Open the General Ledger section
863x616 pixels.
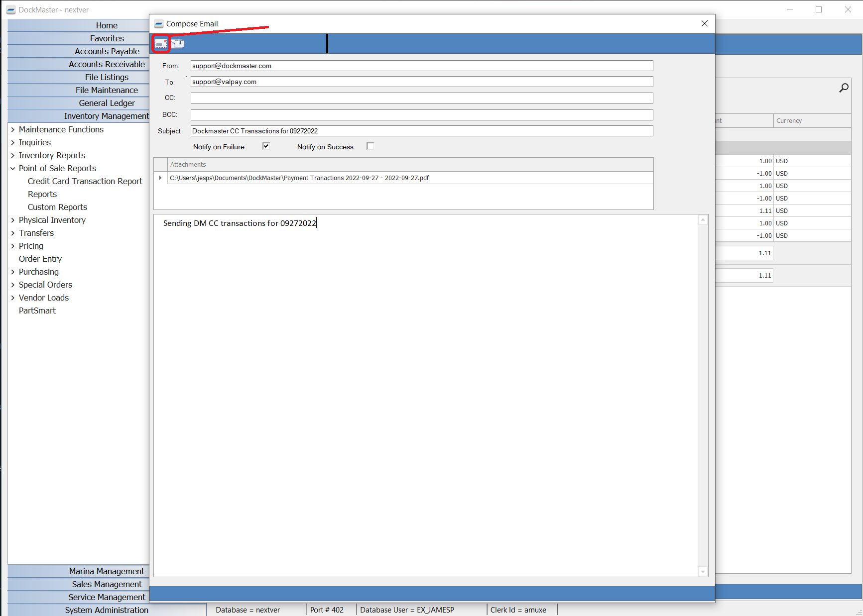coord(79,103)
